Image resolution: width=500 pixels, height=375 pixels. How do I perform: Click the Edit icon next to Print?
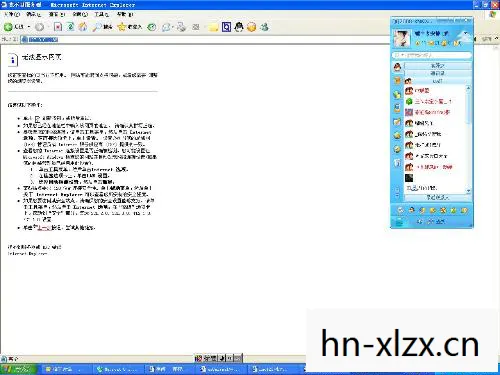click(196, 27)
